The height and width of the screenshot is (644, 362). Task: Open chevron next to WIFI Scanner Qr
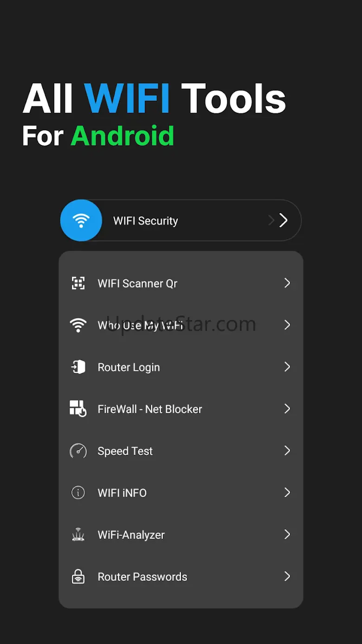point(287,283)
